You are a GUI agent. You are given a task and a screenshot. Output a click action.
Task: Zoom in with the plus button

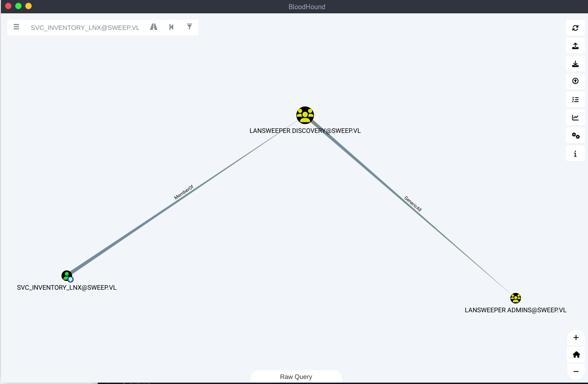pos(576,338)
